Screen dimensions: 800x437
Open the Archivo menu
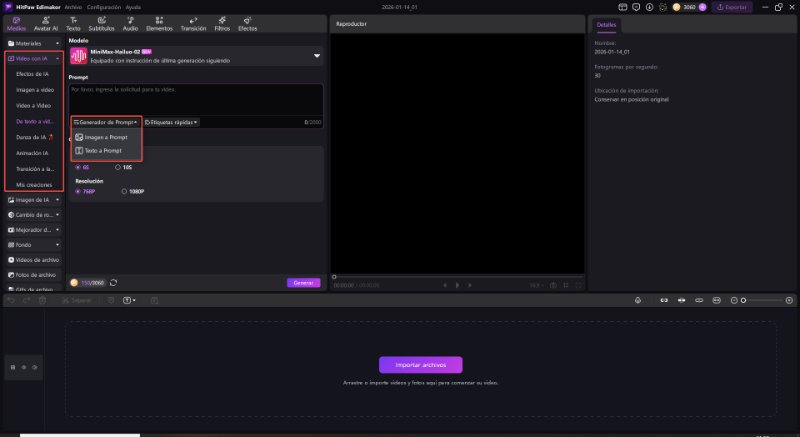(x=74, y=6)
